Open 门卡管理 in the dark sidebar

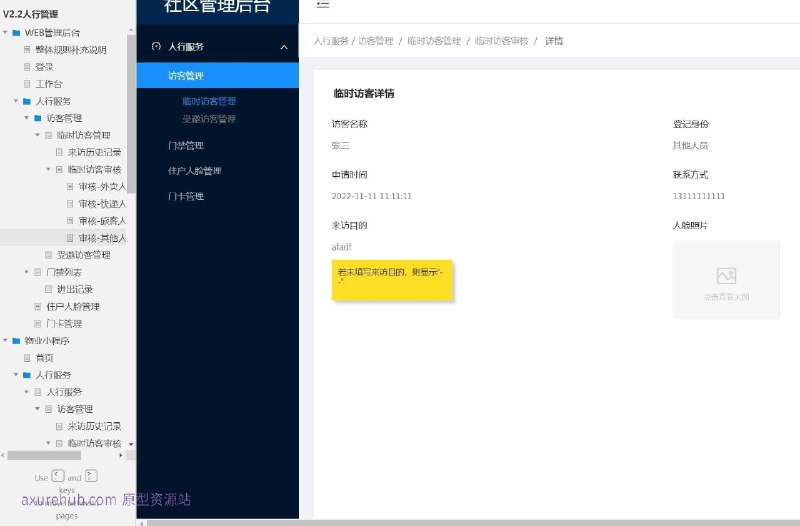tap(186, 196)
